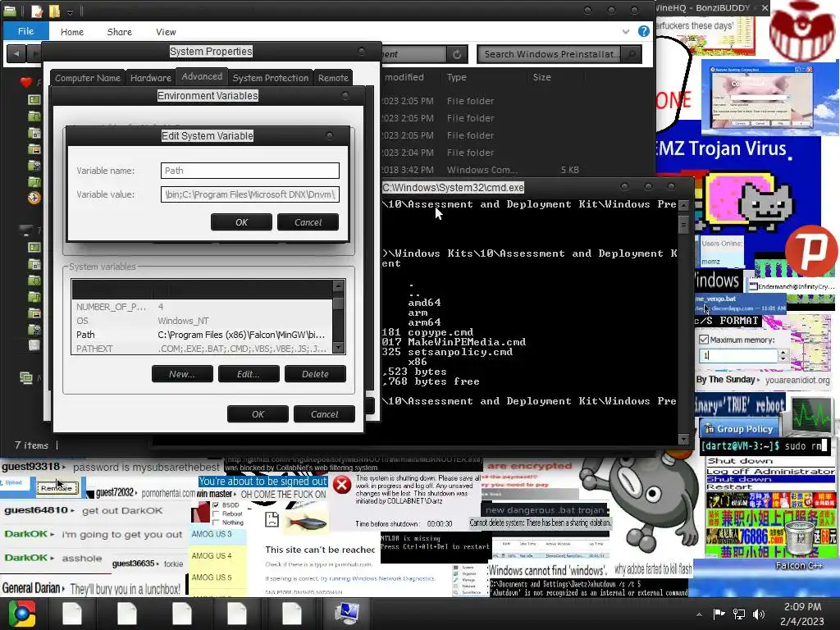The width and height of the screenshot is (840, 630).
Task: Choose Log off Administrator in shutdown list
Action: tap(770, 472)
